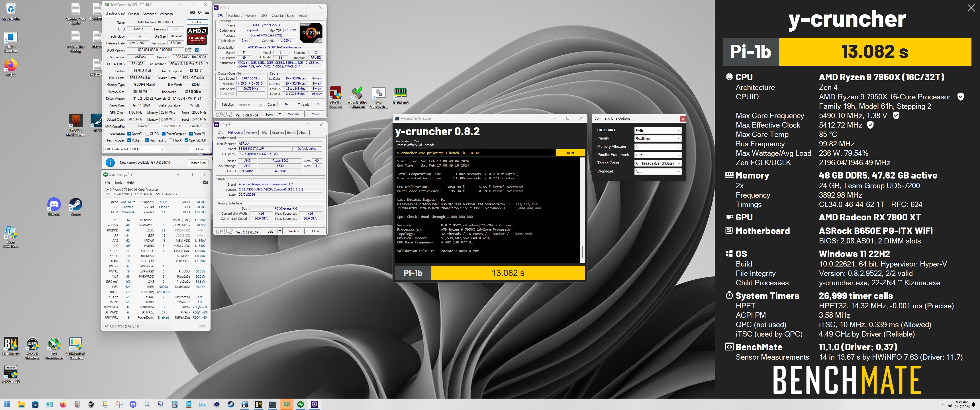The width and height of the screenshot is (980, 410).
Task: Open the Validation tab in GPU-Z
Action: pos(166,14)
